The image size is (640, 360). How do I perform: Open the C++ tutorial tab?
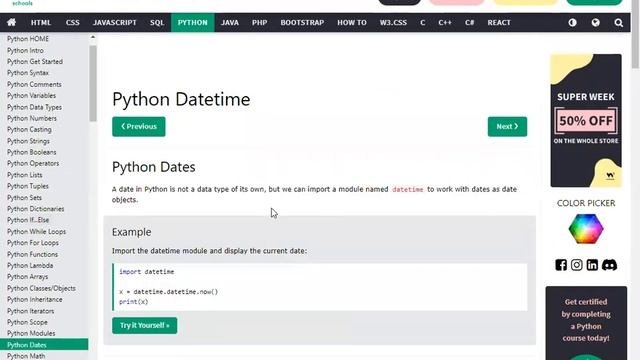[x=445, y=22]
